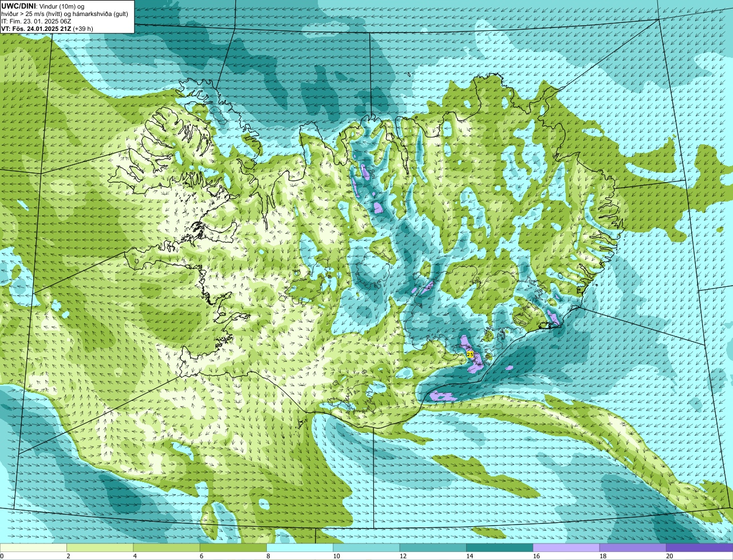The width and height of the screenshot is (733, 560).
Task: Select the 10–12 turquoise legend swatch
Action: 366,548
